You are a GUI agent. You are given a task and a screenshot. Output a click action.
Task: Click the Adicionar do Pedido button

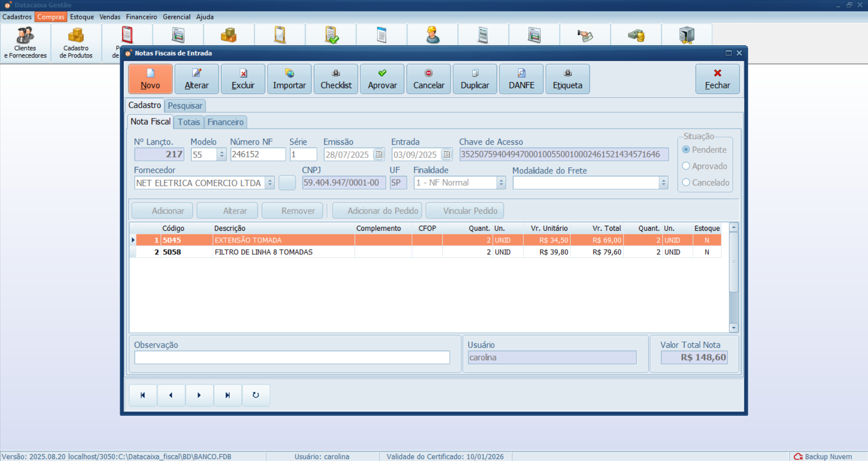[377, 210]
